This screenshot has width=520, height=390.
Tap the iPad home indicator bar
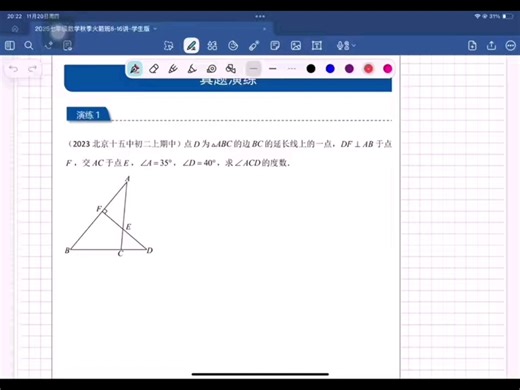pyautogui.click(x=260, y=374)
